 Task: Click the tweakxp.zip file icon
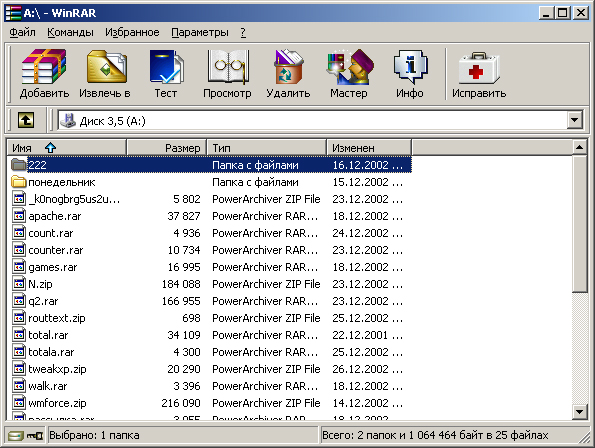point(19,368)
